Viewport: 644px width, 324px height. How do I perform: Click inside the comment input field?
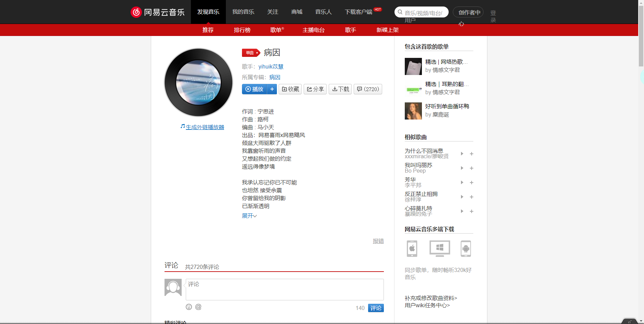[284, 289]
